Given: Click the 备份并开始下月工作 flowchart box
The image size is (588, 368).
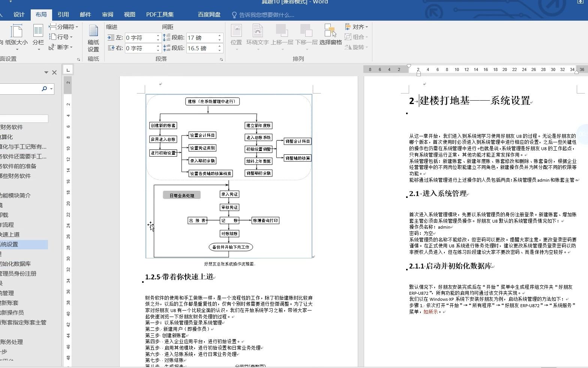Looking at the screenshot, I should click(231, 247).
